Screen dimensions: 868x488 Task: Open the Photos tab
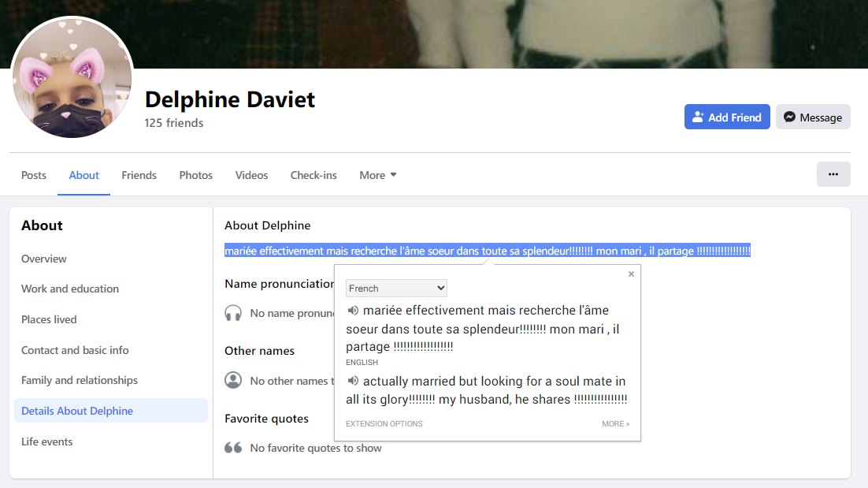[x=196, y=175]
